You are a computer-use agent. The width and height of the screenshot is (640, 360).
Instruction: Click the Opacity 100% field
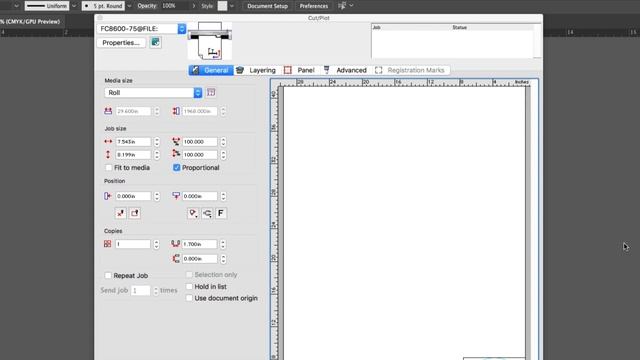(x=174, y=6)
